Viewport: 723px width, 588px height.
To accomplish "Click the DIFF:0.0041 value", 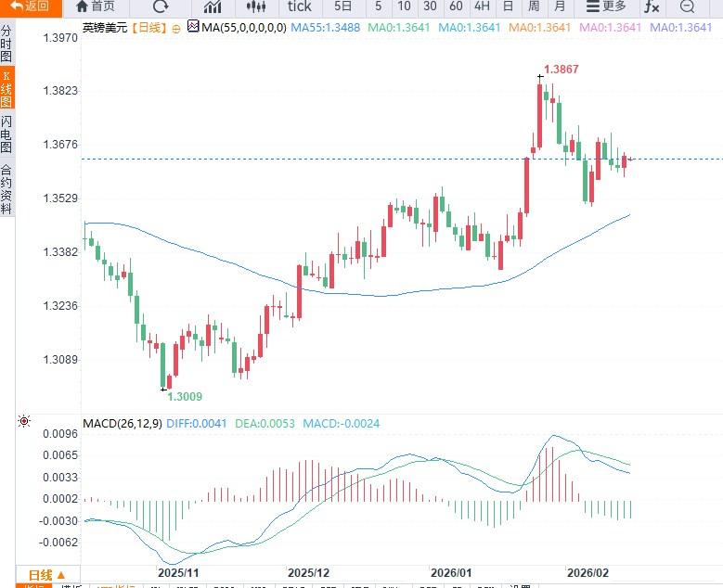I will coord(197,424).
